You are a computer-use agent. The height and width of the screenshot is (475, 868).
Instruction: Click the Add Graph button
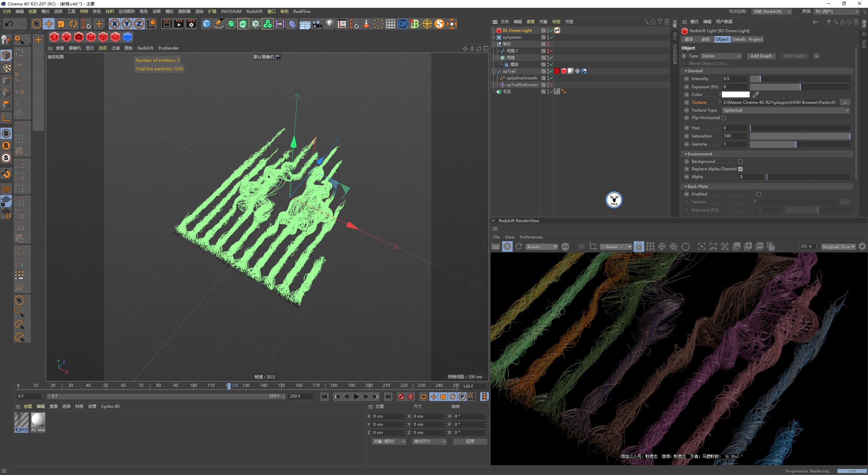point(761,56)
